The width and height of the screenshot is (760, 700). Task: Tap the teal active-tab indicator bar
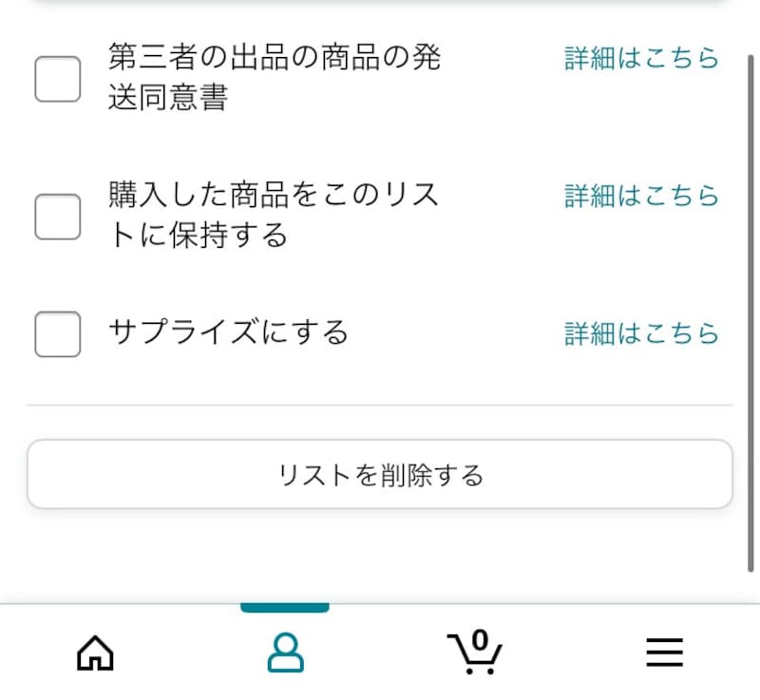[285, 608]
